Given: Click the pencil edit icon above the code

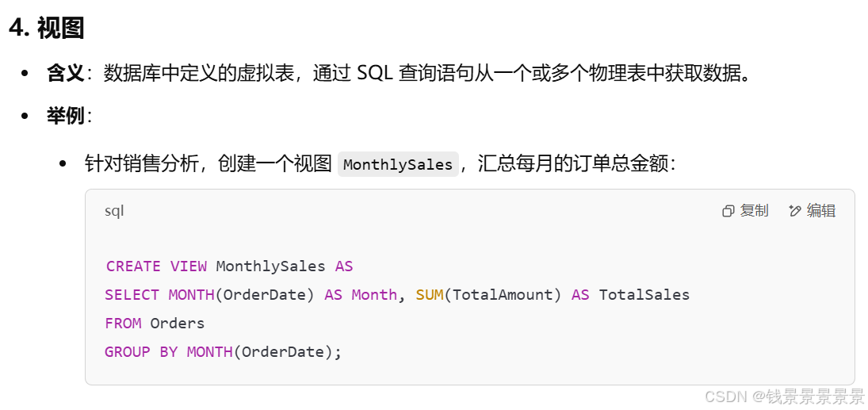Looking at the screenshot, I should (795, 211).
